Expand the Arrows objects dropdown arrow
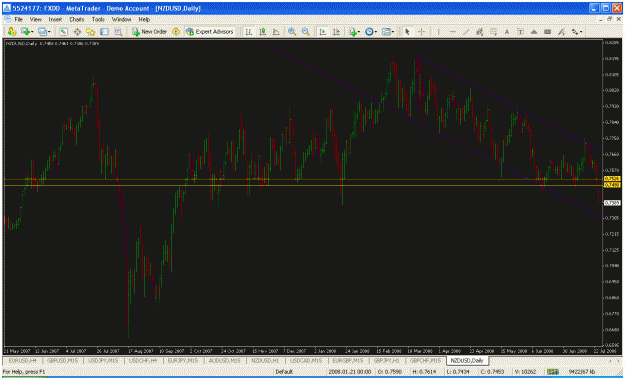This screenshot has width=625, height=378. [x=582, y=32]
